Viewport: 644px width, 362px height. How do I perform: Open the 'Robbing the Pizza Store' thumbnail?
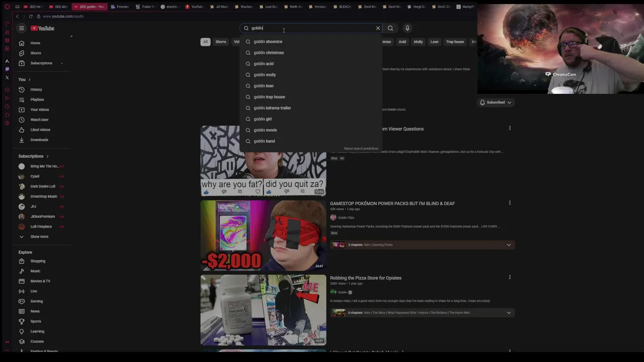263,310
